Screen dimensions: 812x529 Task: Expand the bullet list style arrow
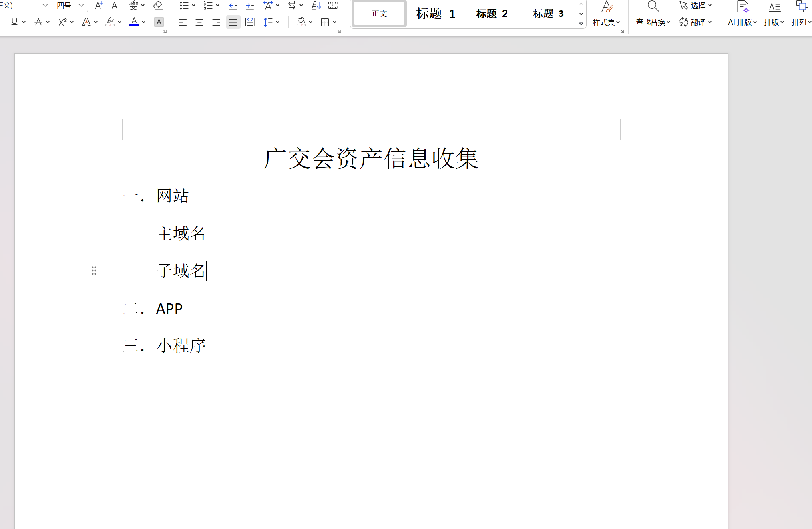(x=194, y=5)
